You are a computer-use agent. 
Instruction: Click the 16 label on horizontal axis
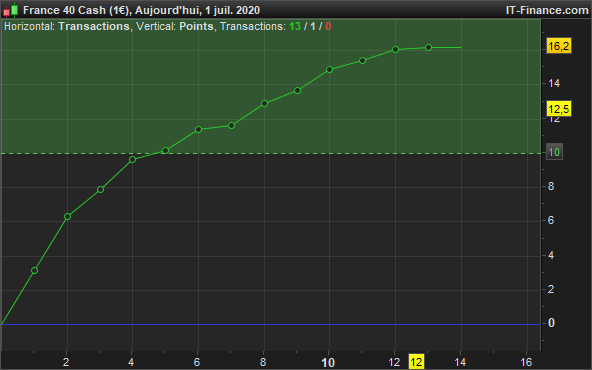[526, 362]
